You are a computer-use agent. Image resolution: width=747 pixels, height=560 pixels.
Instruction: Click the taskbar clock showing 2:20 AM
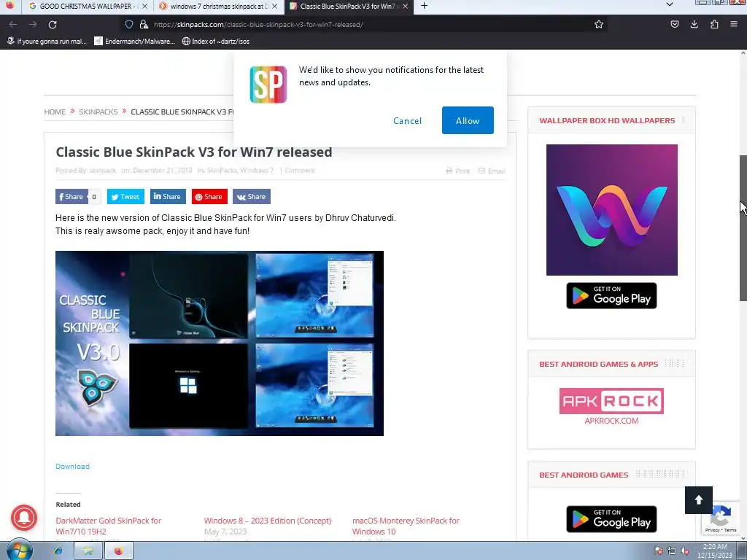pyautogui.click(x=715, y=551)
